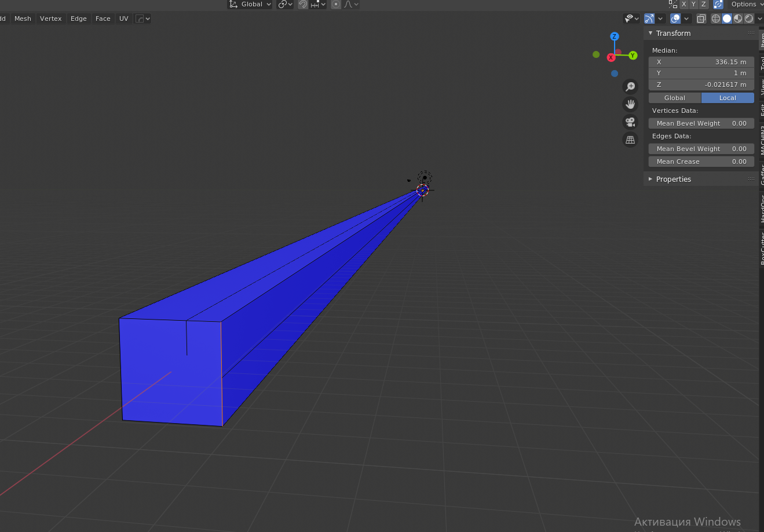
Task: Expand the Properties panel
Action: 650,179
